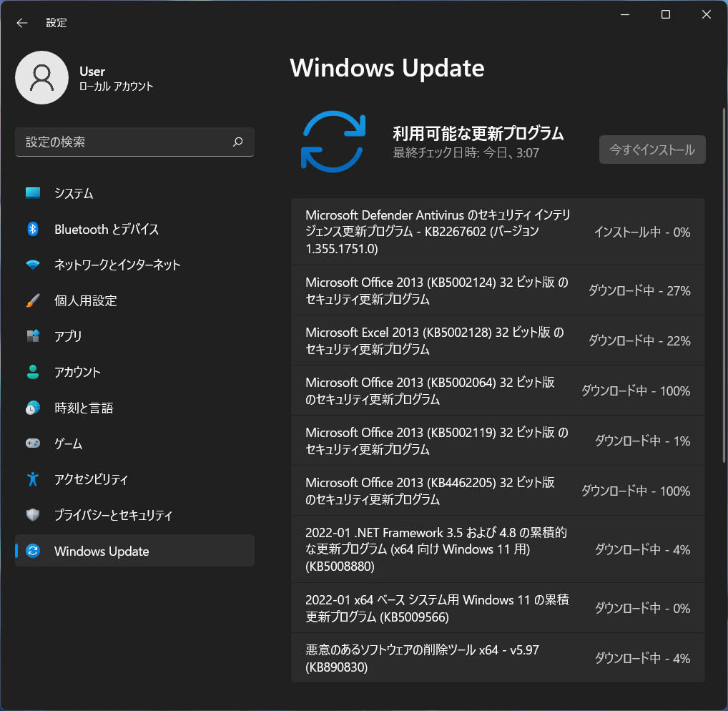This screenshot has width=728, height=711.
Task: Click the 設定 window title text
Action: pyautogui.click(x=56, y=22)
